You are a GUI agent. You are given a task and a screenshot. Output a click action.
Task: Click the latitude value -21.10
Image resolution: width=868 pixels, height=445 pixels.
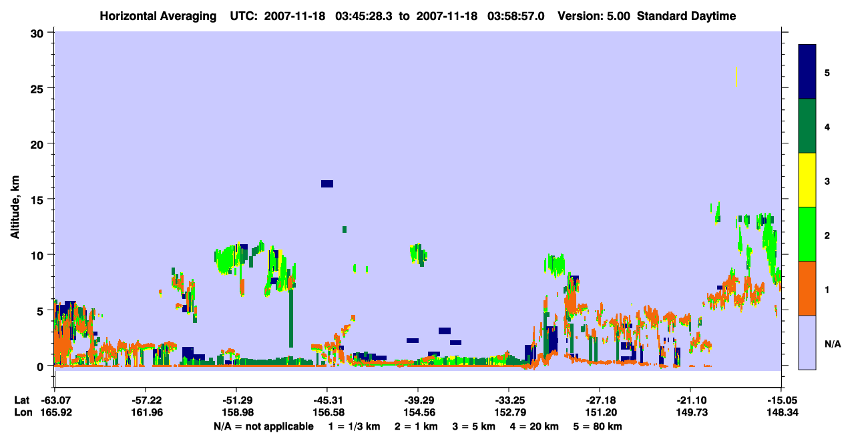690,400
